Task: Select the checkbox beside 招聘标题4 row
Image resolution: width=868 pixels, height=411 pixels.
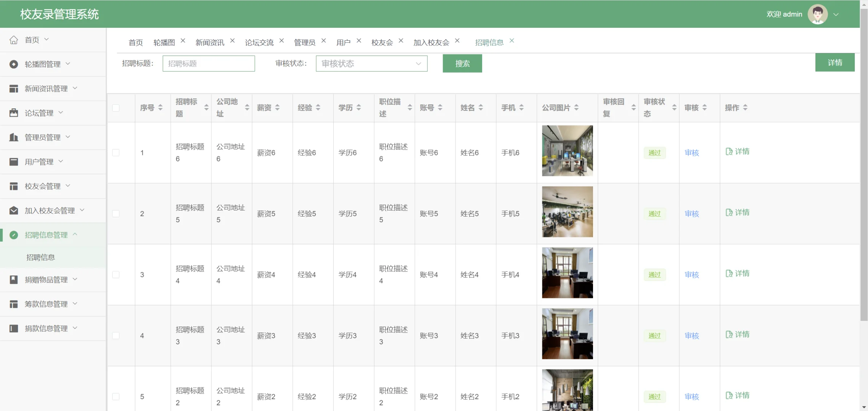Action: (116, 274)
